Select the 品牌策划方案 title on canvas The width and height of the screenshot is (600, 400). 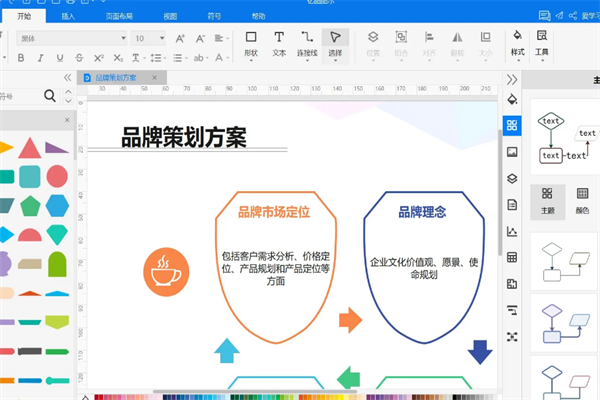coord(184,137)
